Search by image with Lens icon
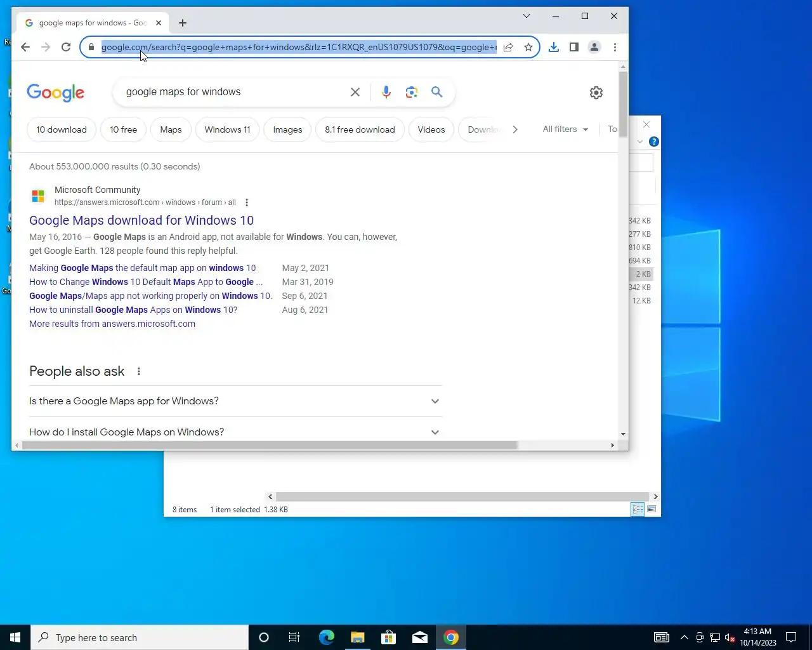The image size is (812, 650). tap(412, 92)
